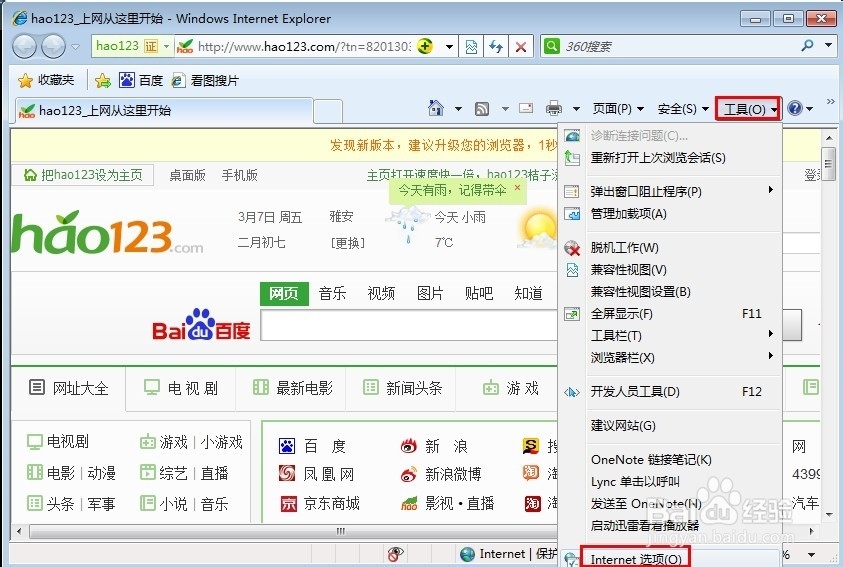Open 开发人员工具(D) F12
The height and width of the screenshot is (567, 843).
point(670,392)
